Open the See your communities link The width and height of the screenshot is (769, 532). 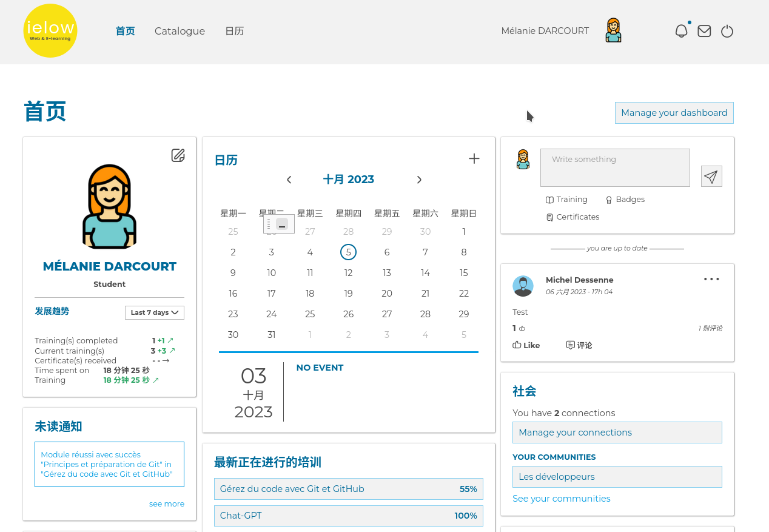click(x=561, y=499)
